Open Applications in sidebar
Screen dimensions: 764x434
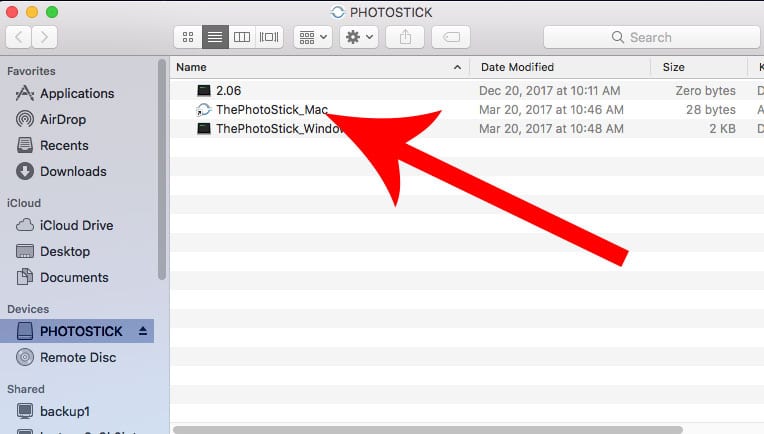pos(76,93)
